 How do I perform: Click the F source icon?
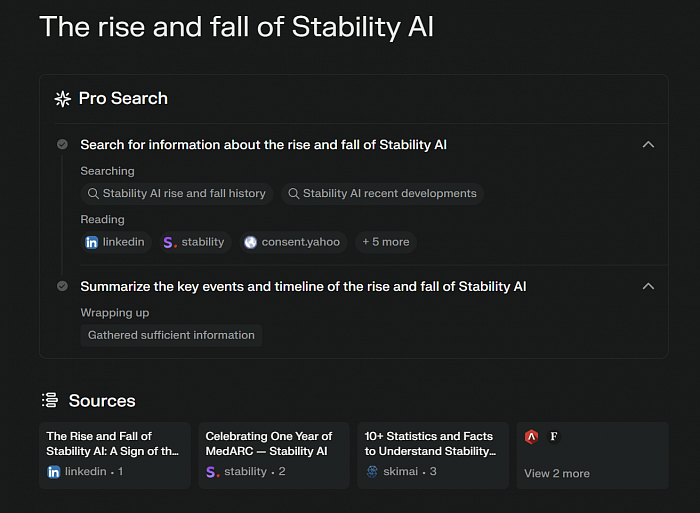point(554,436)
